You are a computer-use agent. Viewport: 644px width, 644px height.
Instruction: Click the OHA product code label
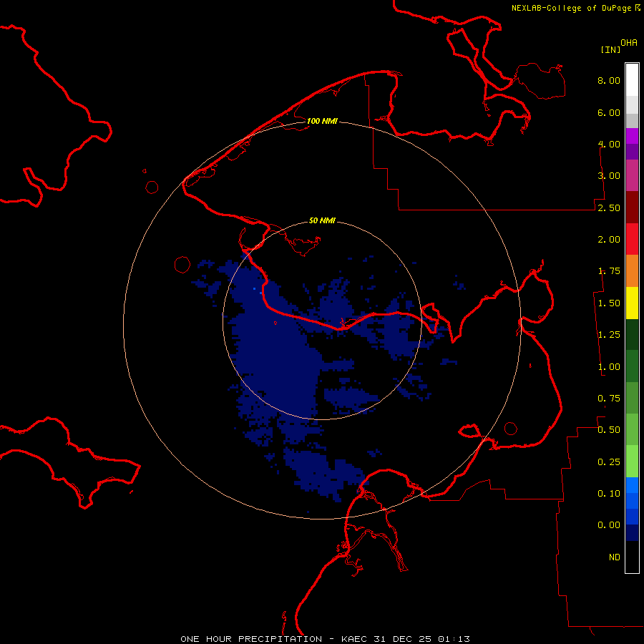click(629, 42)
